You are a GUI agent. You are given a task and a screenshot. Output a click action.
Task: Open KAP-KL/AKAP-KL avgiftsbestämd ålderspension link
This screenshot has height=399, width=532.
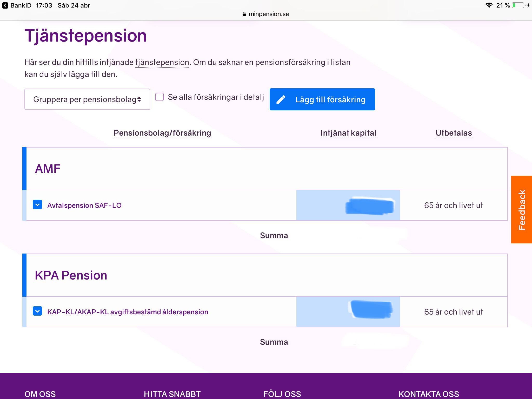[128, 312]
